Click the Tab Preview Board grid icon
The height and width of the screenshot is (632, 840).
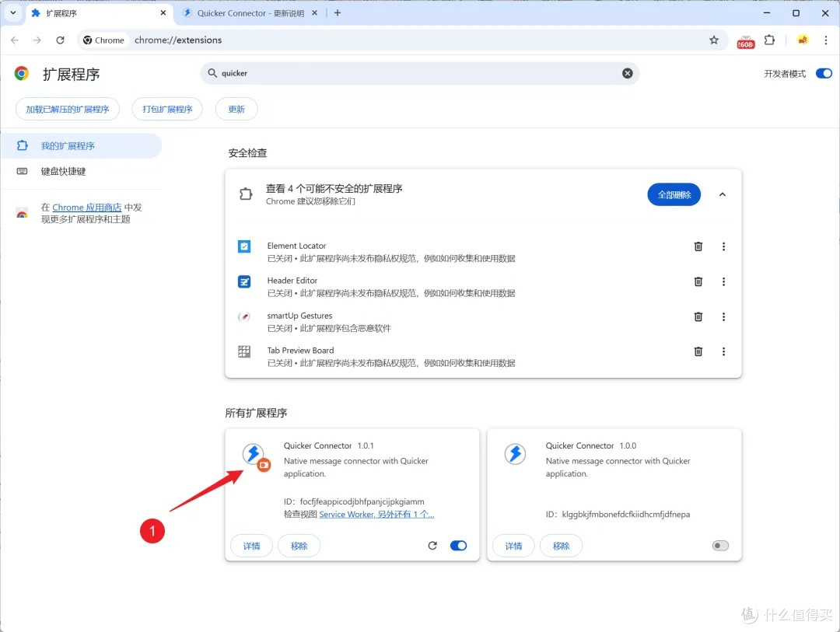(x=244, y=351)
